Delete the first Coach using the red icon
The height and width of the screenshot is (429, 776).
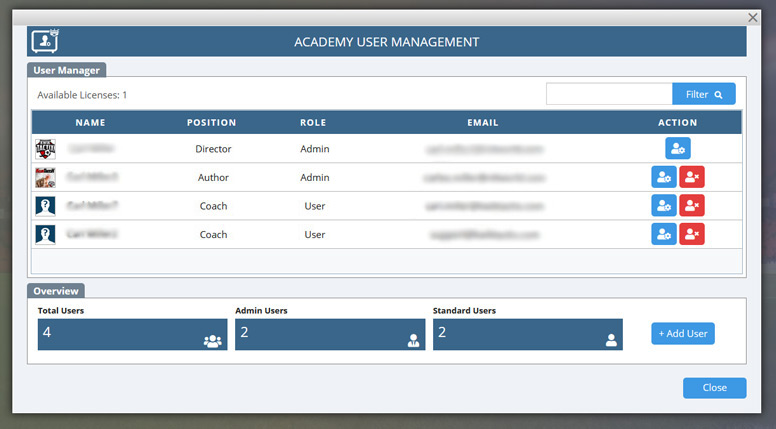(x=692, y=206)
